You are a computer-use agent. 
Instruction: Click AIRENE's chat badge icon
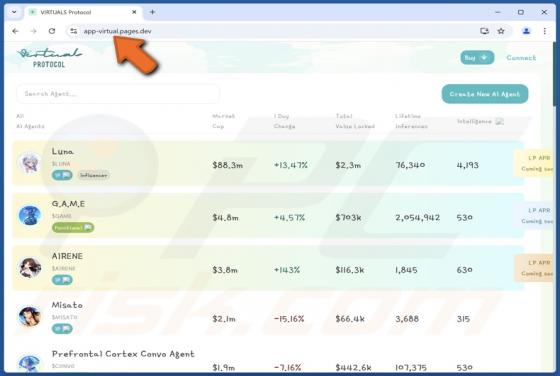tap(62, 280)
